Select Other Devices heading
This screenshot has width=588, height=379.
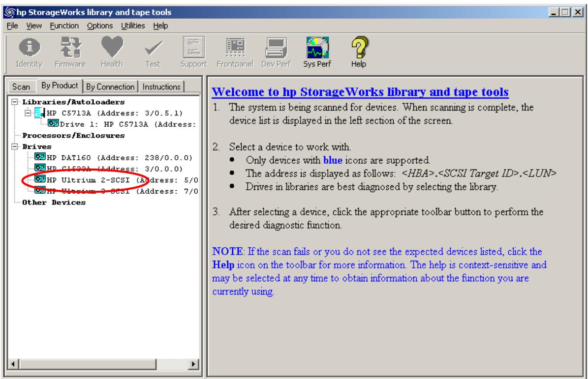[54, 203]
